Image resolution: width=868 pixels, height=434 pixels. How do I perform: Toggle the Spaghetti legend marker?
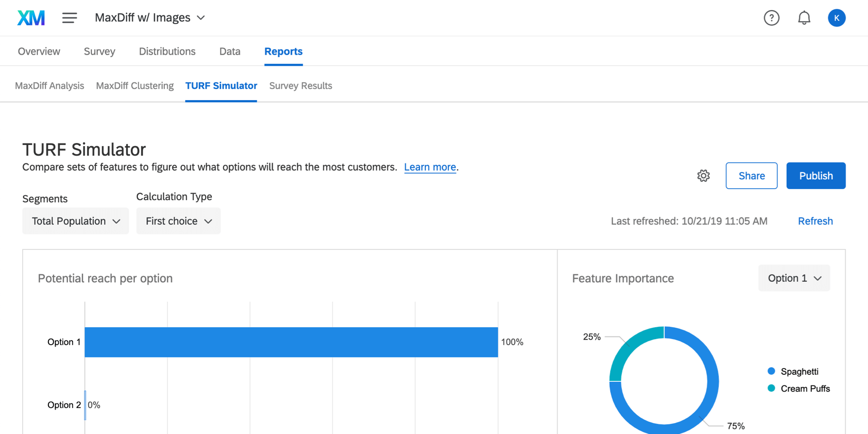click(771, 371)
